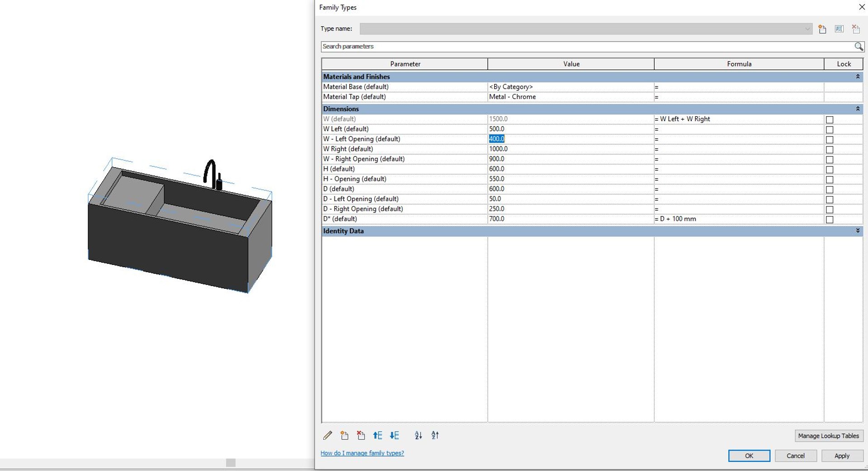Click the OK button
Image resolution: width=868 pixels, height=471 pixels.
[x=749, y=456]
